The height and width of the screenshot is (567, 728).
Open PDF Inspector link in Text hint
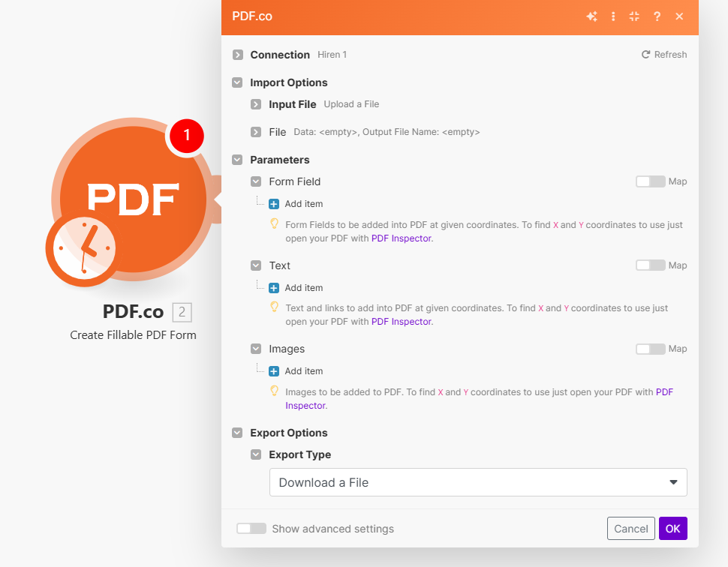402,322
